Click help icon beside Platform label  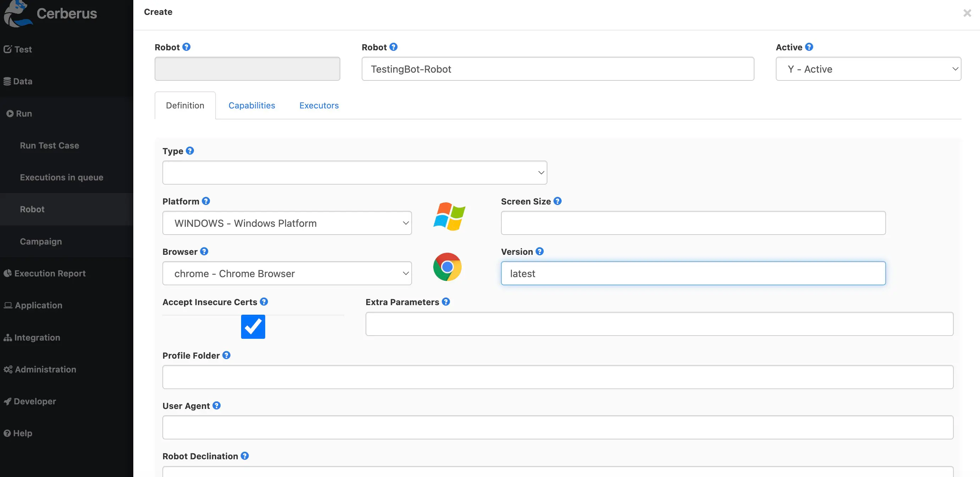pyautogui.click(x=206, y=201)
